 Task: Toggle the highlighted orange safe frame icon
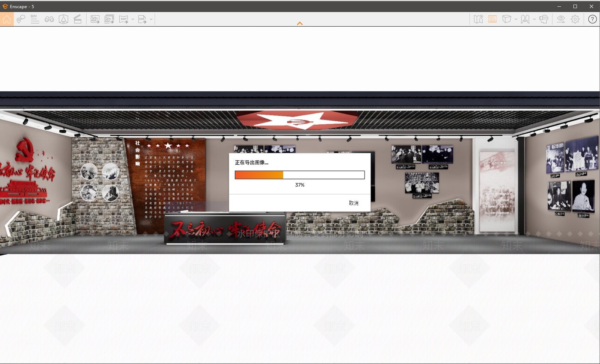click(x=492, y=19)
